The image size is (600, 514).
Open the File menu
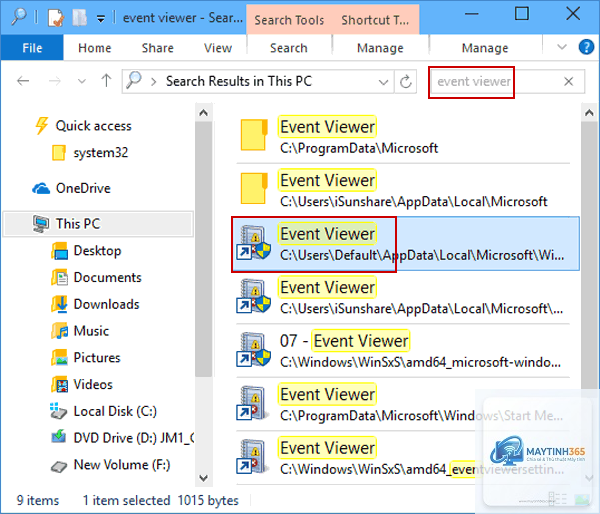(32, 48)
